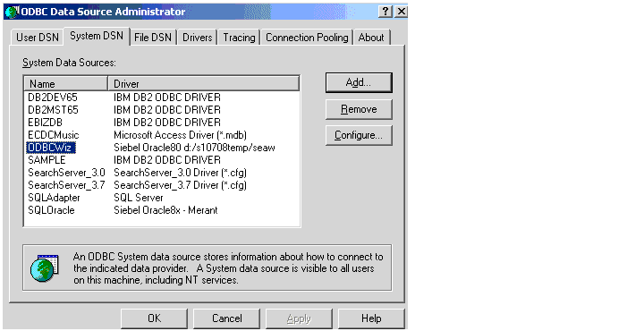Click the System Data Sources label
This screenshot has height=331, width=644.
click(69, 63)
